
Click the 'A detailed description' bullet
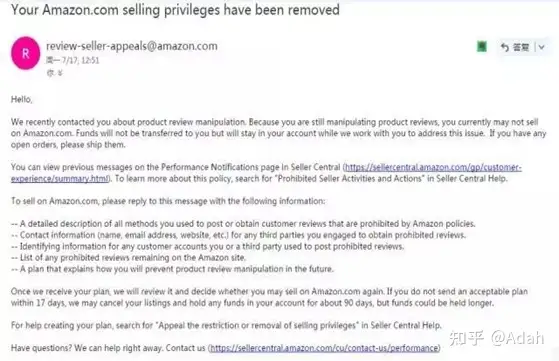[243, 224]
